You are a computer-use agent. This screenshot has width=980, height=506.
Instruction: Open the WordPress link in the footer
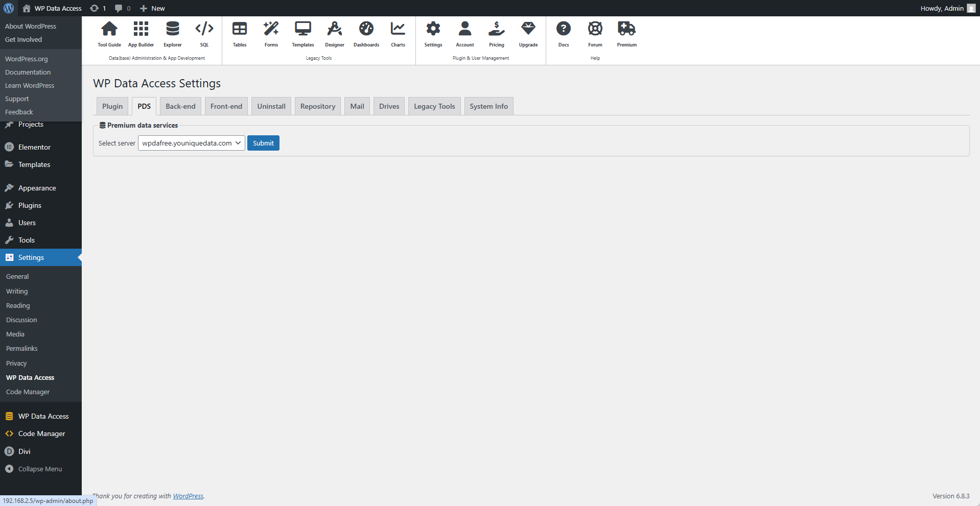pyautogui.click(x=188, y=496)
